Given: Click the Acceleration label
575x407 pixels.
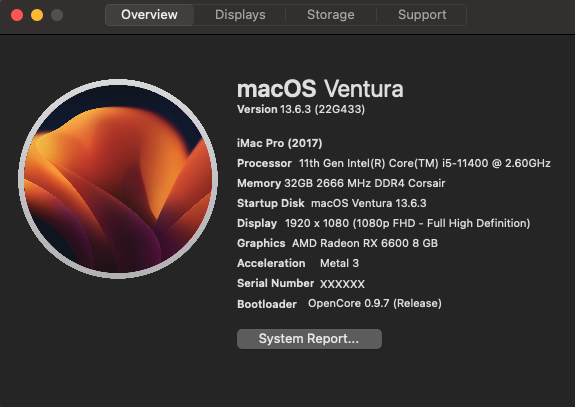Looking at the screenshot, I should coord(271,263).
